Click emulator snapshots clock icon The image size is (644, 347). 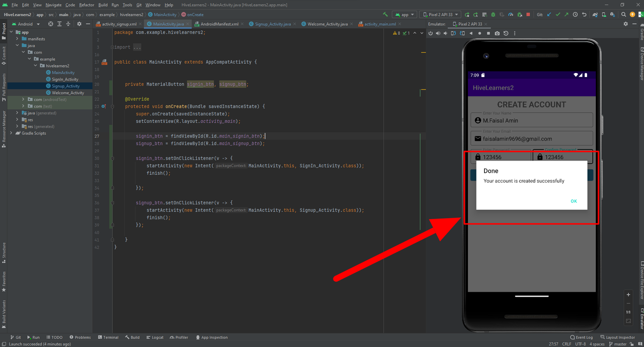(506, 33)
